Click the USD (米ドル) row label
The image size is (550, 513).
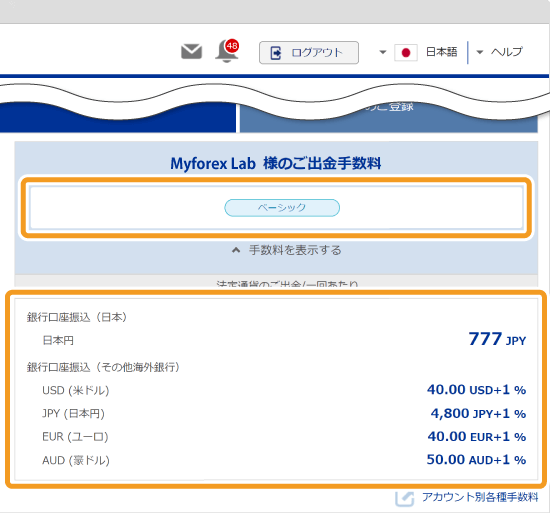tap(75, 391)
